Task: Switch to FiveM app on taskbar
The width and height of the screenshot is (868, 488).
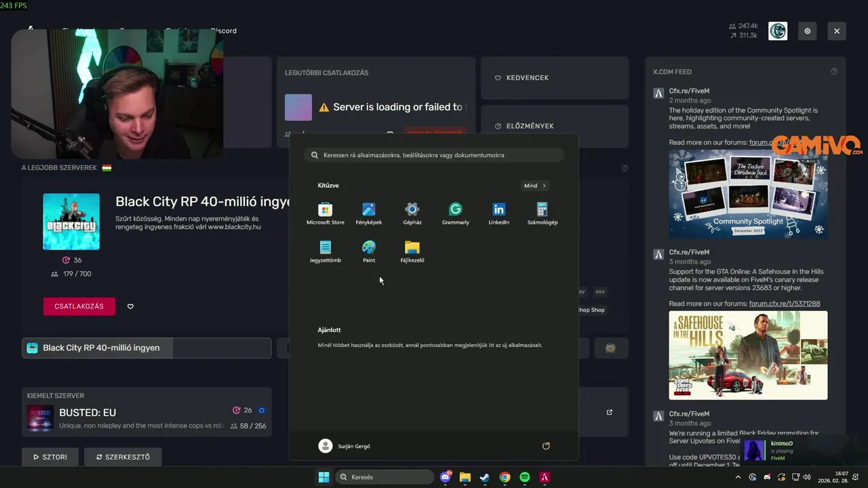Action: click(x=544, y=477)
